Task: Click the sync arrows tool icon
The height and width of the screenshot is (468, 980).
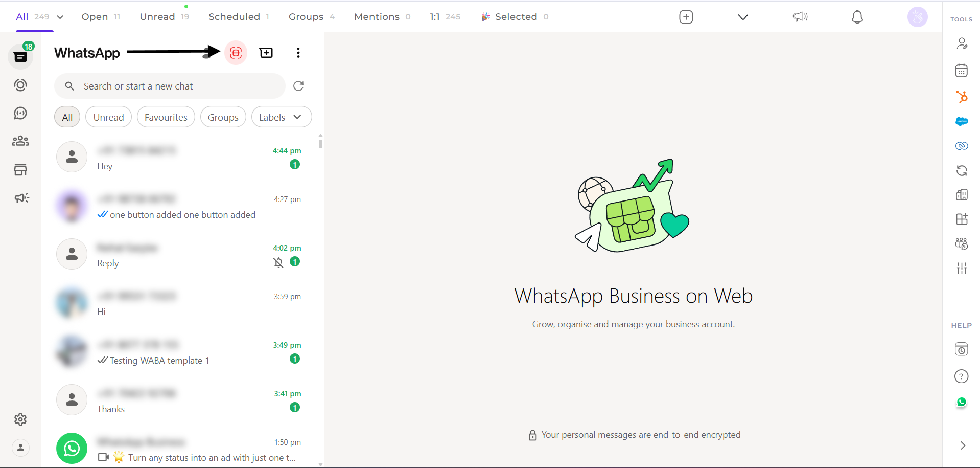Action: point(962,170)
